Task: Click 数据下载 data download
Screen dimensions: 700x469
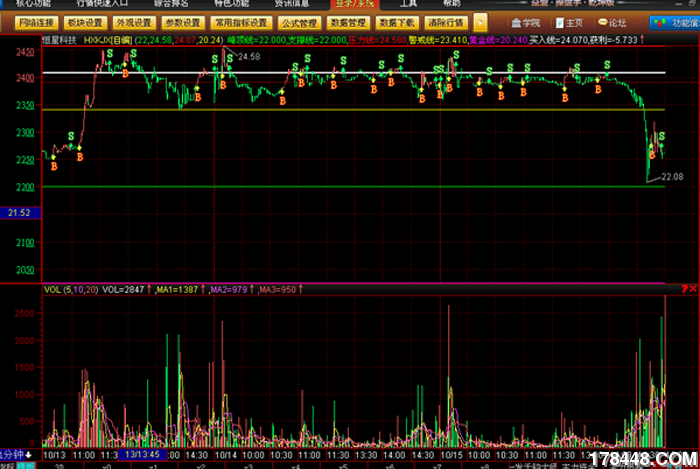Action: point(396,21)
